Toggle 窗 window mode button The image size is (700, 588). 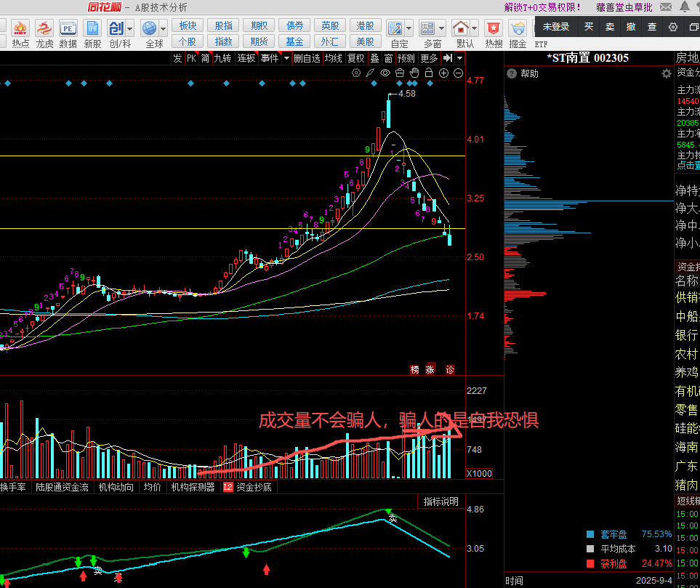pos(388,58)
